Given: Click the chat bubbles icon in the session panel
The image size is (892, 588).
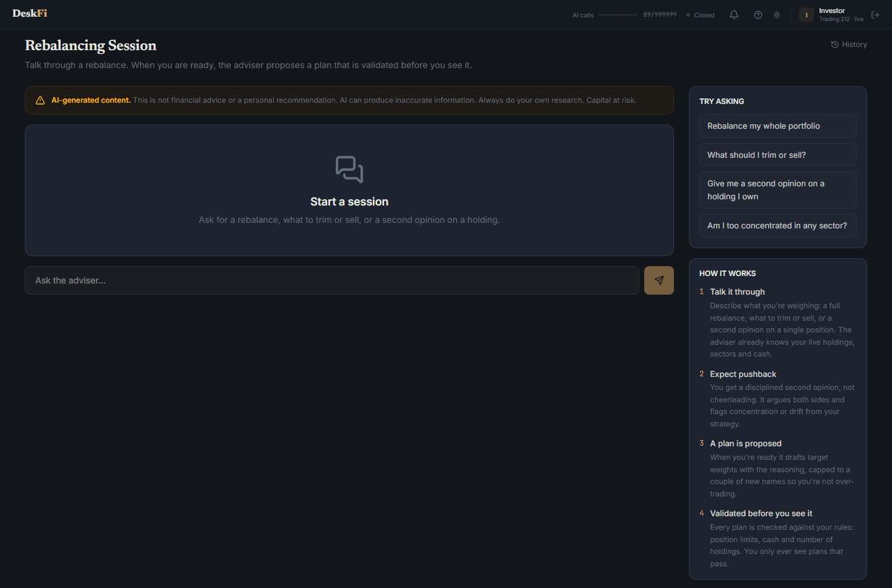Looking at the screenshot, I should (349, 169).
